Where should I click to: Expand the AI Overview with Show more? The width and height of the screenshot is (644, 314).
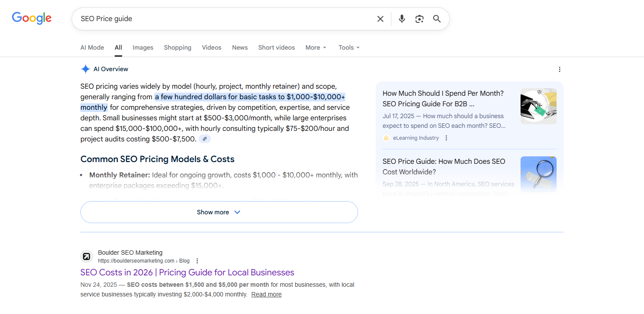pyautogui.click(x=219, y=212)
